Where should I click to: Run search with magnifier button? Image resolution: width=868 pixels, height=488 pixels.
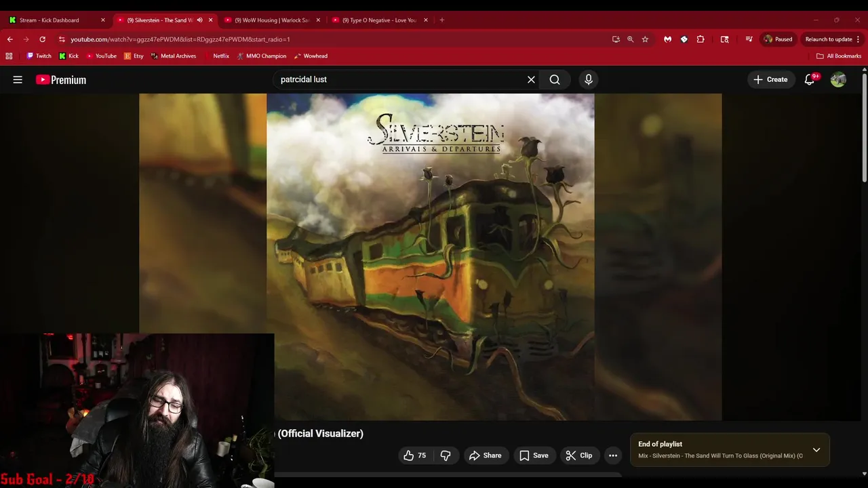pyautogui.click(x=555, y=79)
